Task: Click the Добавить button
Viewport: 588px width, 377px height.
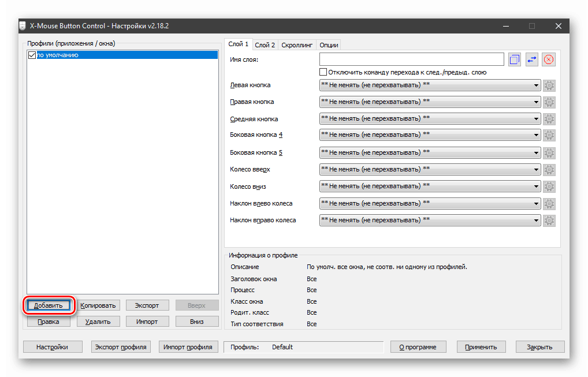Action: click(49, 305)
